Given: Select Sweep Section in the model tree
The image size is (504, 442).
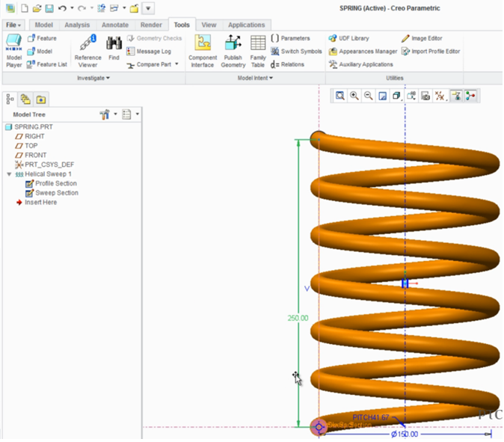Looking at the screenshot, I should 52,193.
